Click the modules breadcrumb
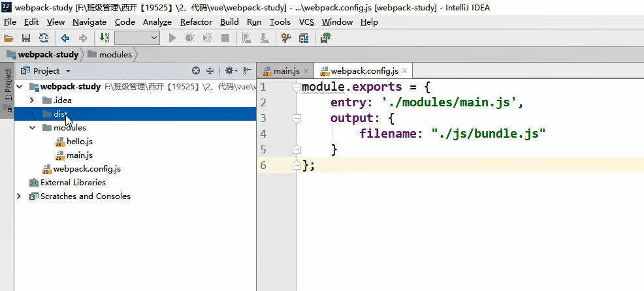 tap(110, 55)
